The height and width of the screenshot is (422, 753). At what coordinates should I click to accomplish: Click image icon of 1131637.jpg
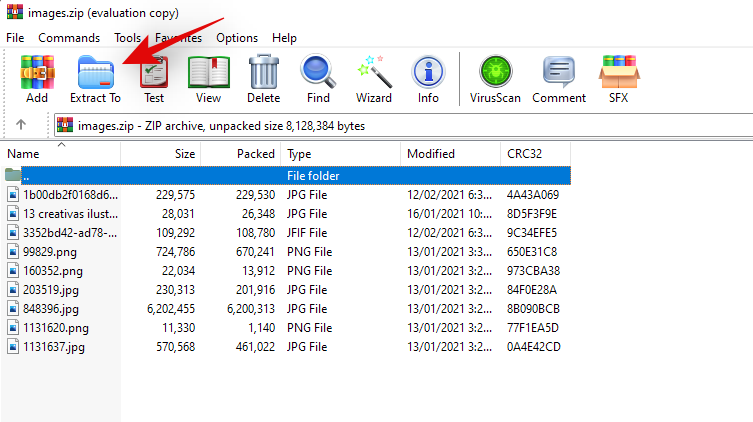[x=13, y=347]
